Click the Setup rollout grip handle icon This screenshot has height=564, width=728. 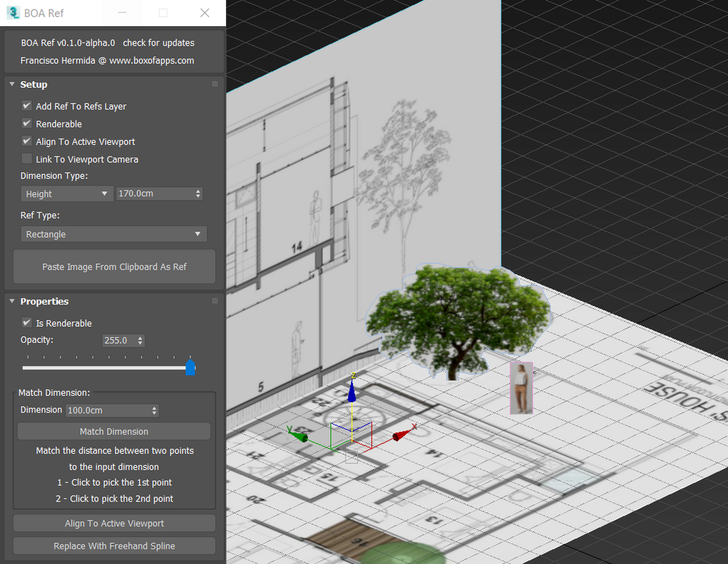[x=215, y=84]
